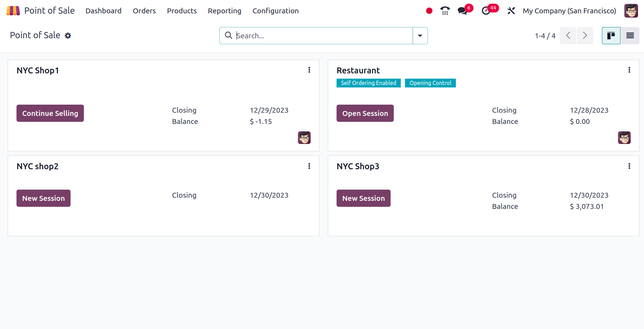Image resolution: width=644 pixels, height=329 pixels.
Task: Switch to list view
Action: coord(630,35)
